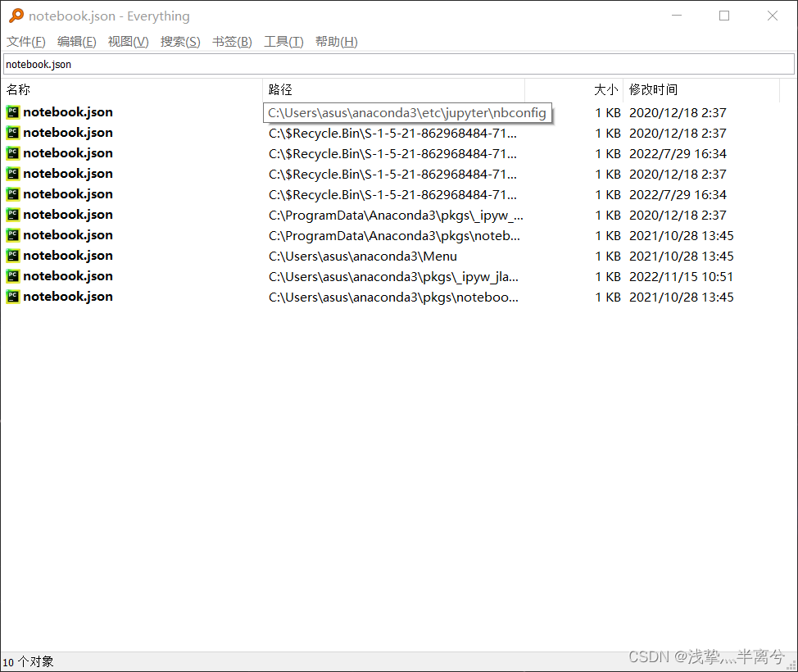
Task: Click path C:\ProgramData\Anaconda3\pkgs\_ipyw_...
Action: click(x=396, y=216)
